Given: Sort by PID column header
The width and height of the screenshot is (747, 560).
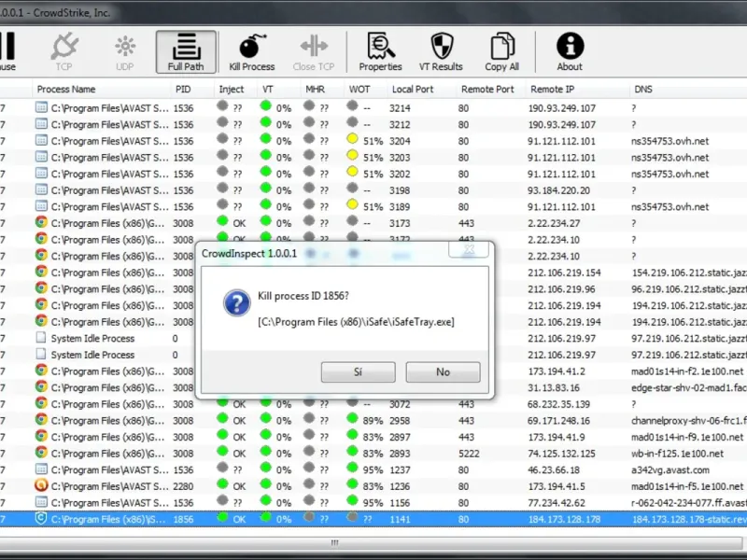Looking at the screenshot, I should coord(182,90).
